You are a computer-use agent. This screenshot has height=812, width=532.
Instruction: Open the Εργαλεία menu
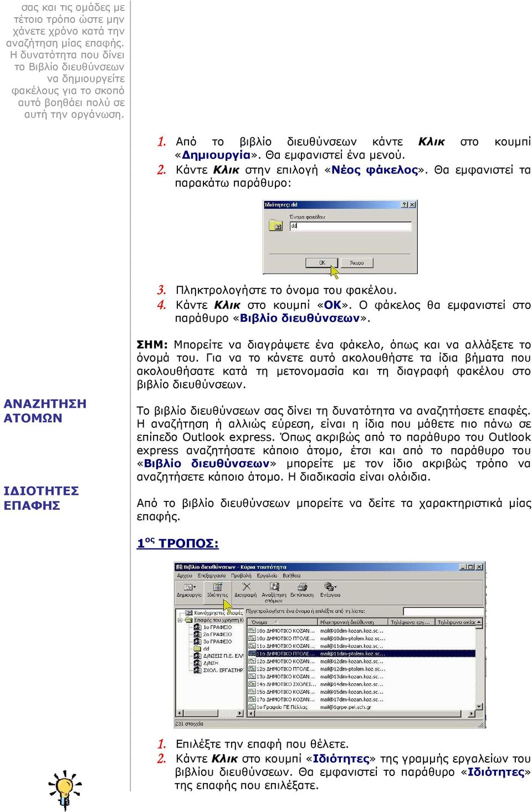coord(267,576)
